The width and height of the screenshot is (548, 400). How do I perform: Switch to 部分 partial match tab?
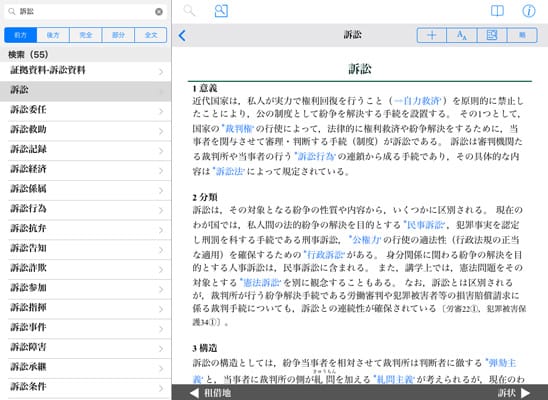coord(118,35)
